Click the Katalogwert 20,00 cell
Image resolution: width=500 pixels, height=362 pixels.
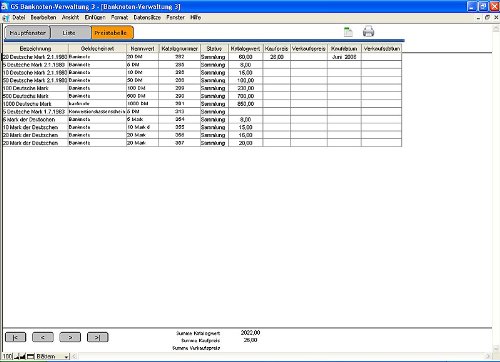pyautogui.click(x=246, y=143)
